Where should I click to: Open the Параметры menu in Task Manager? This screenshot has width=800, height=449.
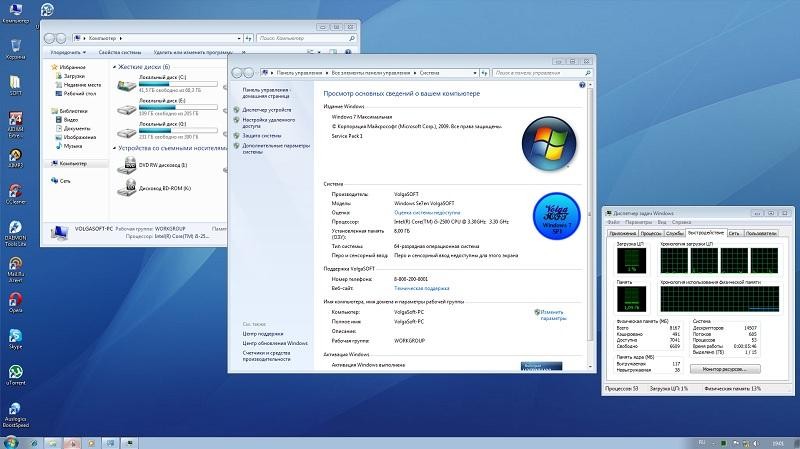[638, 222]
